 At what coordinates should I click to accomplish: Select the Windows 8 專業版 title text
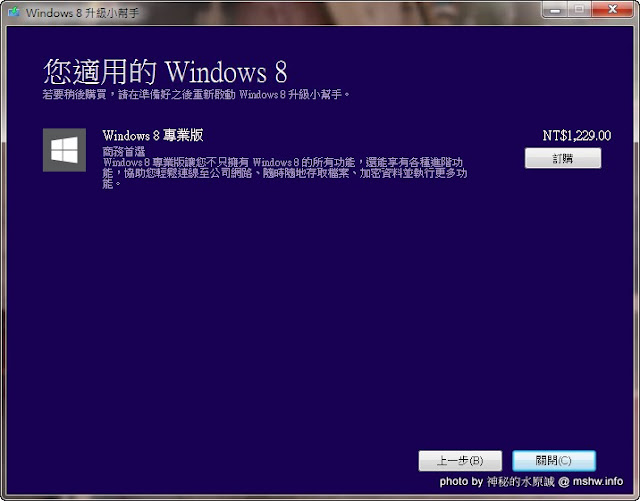pos(153,135)
